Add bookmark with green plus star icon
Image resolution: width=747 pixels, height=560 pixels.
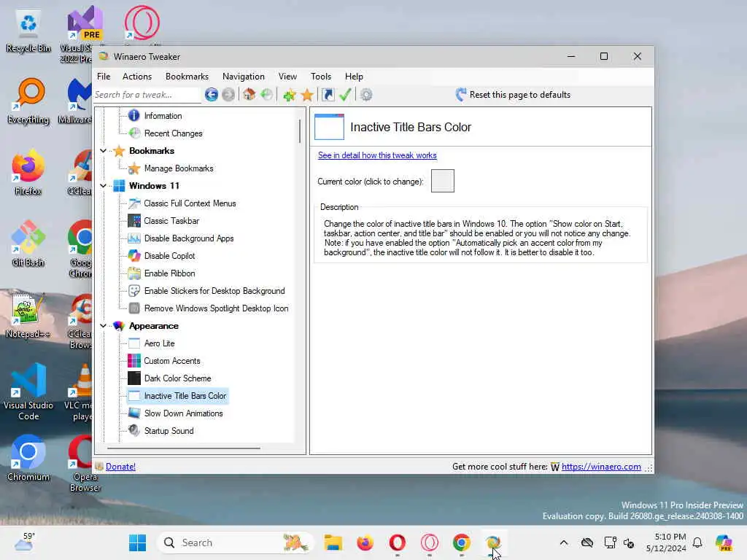coord(289,95)
